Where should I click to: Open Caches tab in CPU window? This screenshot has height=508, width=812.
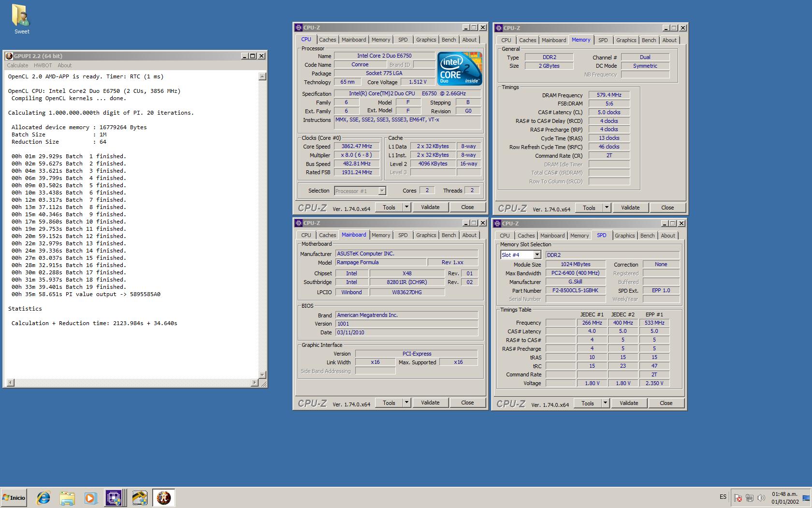pos(327,40)
